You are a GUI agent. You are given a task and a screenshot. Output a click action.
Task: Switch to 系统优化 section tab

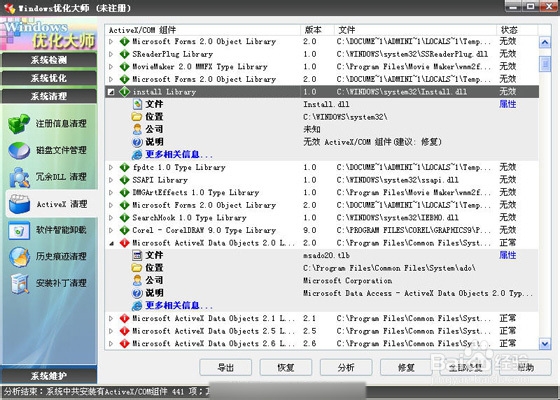tap(49, 78)
